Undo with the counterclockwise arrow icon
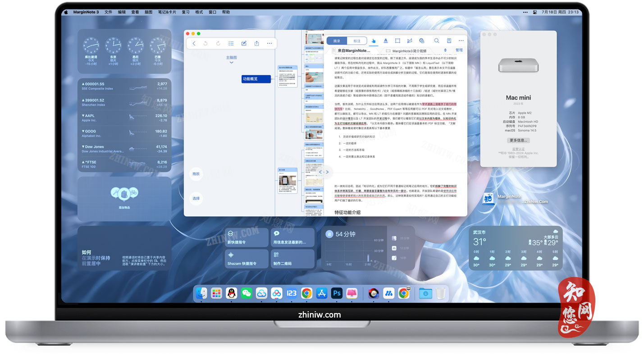Screen dimensions: 644x359 point(206,43)
